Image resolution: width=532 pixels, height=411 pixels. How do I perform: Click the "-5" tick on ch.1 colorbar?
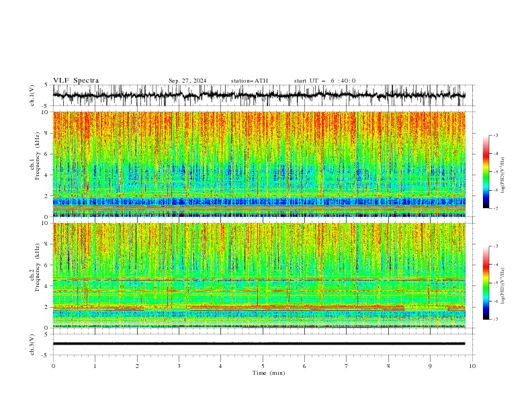(496, 172)
